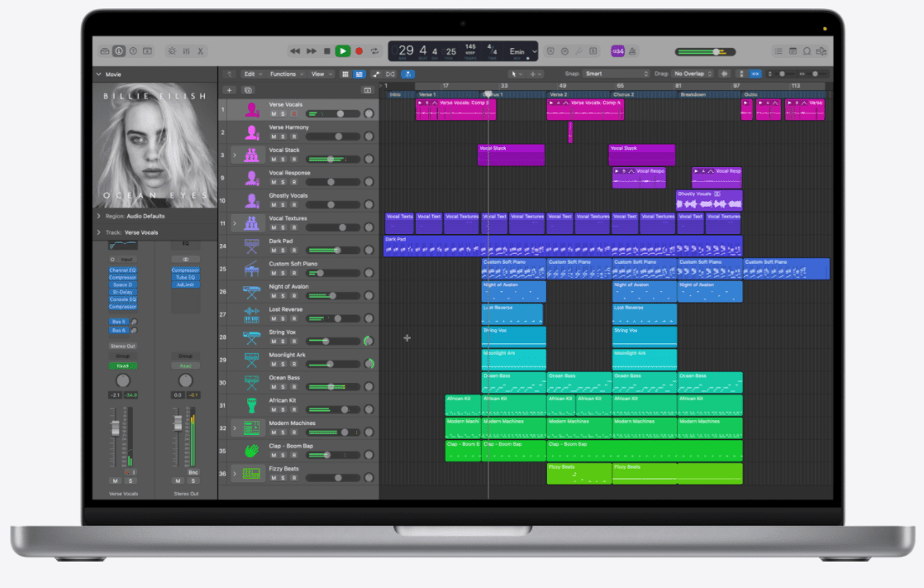Record-enable the Verse Harmony track
The image size is (924, 588).
click(x=293, y=136)
